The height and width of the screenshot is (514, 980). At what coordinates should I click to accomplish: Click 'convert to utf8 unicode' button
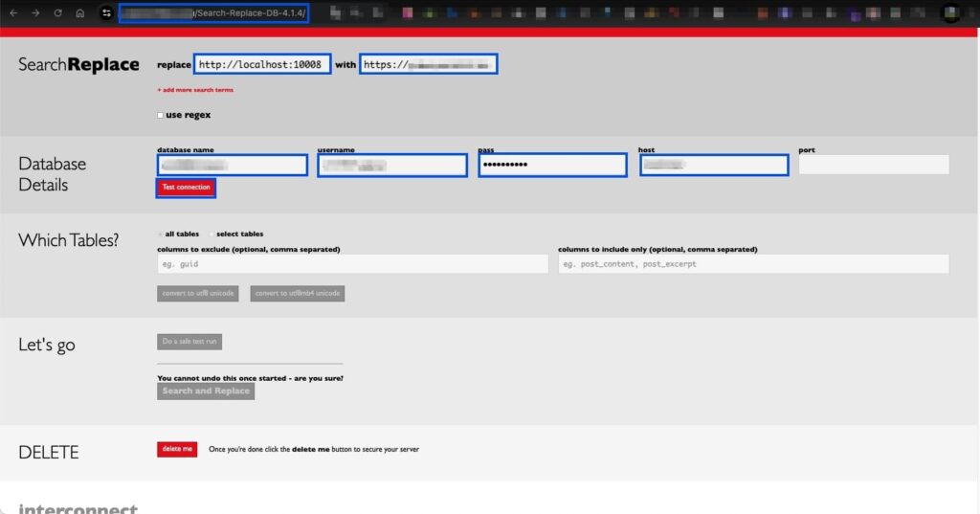197,293
